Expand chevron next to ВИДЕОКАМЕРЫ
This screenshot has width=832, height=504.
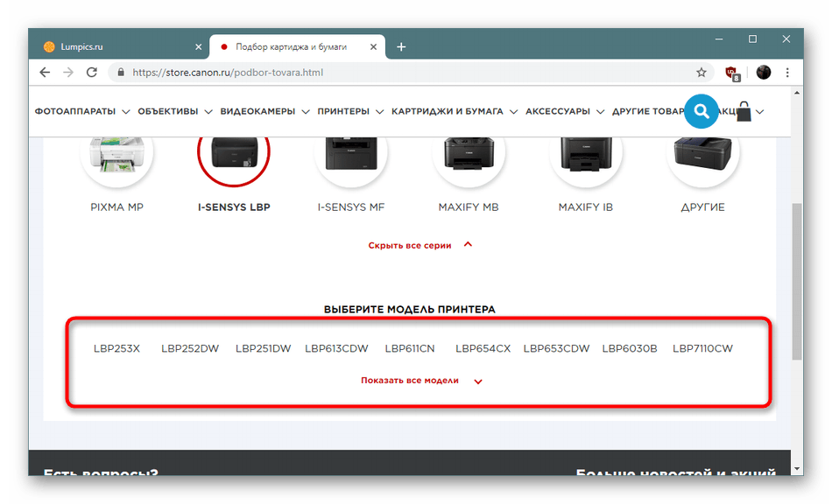click(x=306, y=112)
